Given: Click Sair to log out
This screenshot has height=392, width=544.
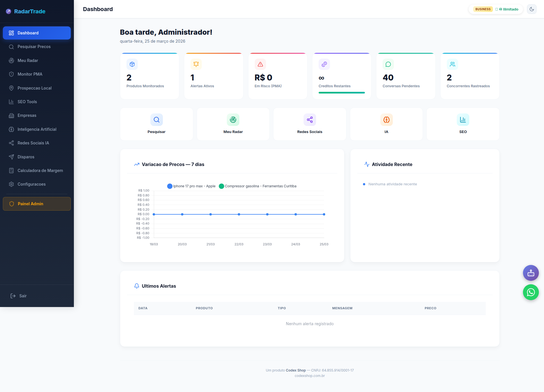Looking at the screenshot, I should (x=23, y=296).
